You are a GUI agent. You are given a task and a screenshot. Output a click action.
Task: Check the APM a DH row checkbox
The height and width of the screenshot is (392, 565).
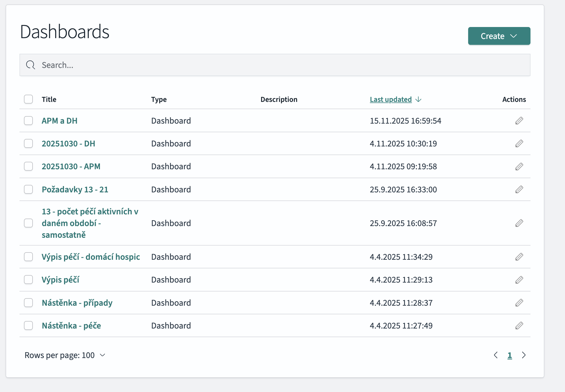[x=28, y=121]
